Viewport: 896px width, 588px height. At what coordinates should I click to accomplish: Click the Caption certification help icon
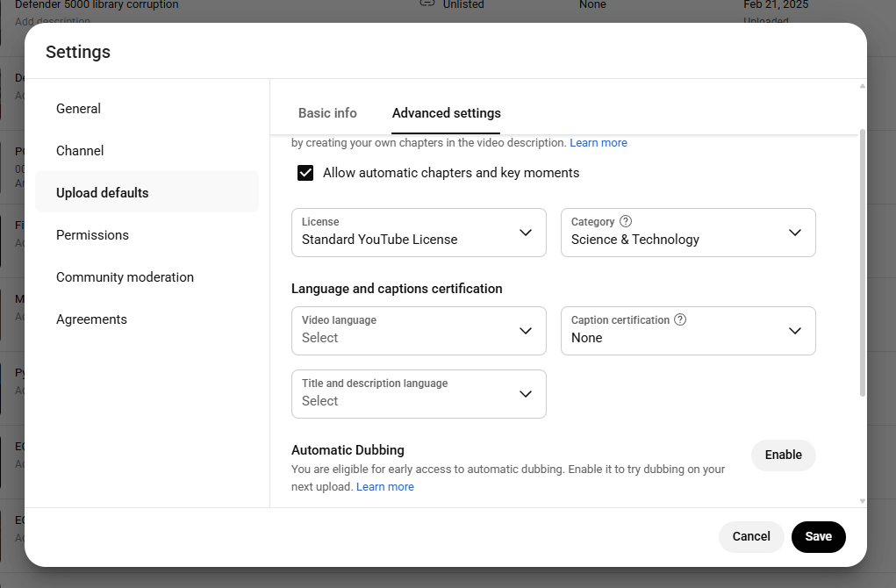pos(680,319)
